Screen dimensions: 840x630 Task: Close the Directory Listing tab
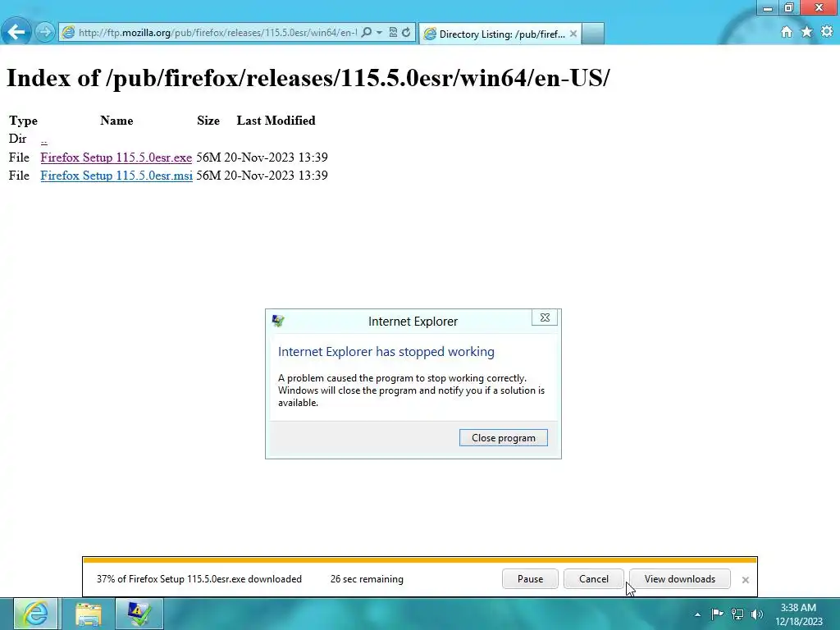click(573, 34)
